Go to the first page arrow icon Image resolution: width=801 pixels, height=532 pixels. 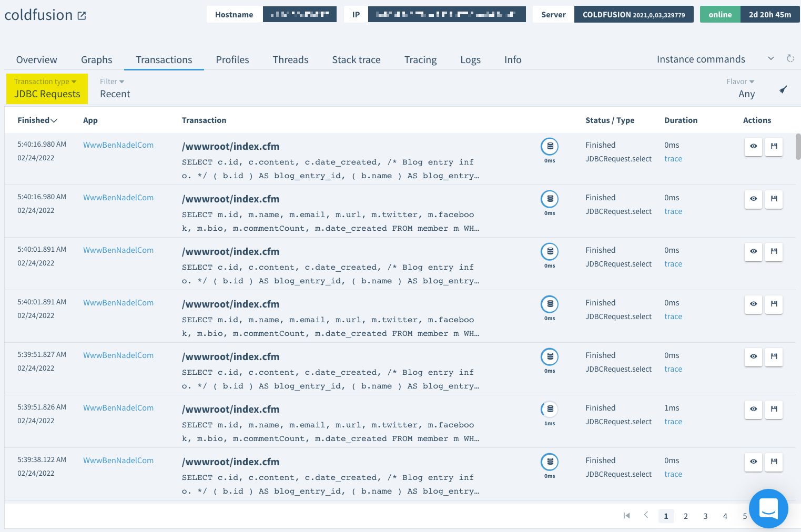click(x=626, y=516)
